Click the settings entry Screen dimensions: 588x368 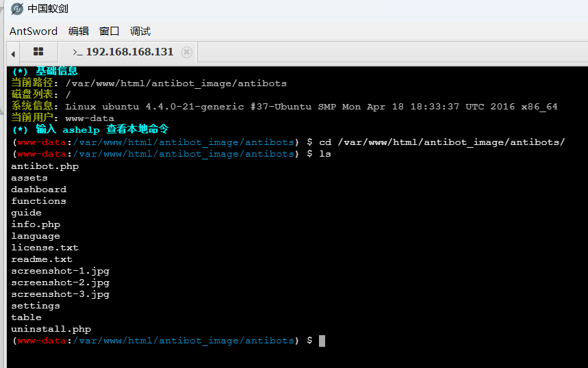point(36,306)
